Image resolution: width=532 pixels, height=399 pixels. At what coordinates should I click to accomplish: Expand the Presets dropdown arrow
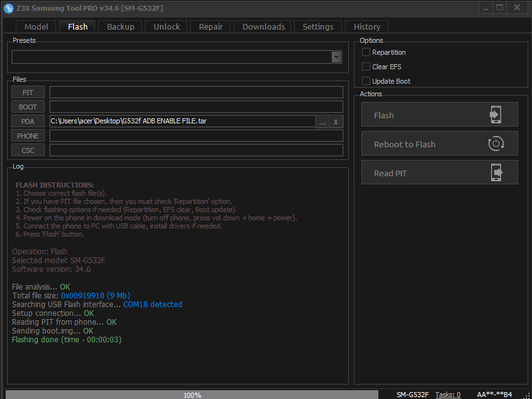click(336, 57)
